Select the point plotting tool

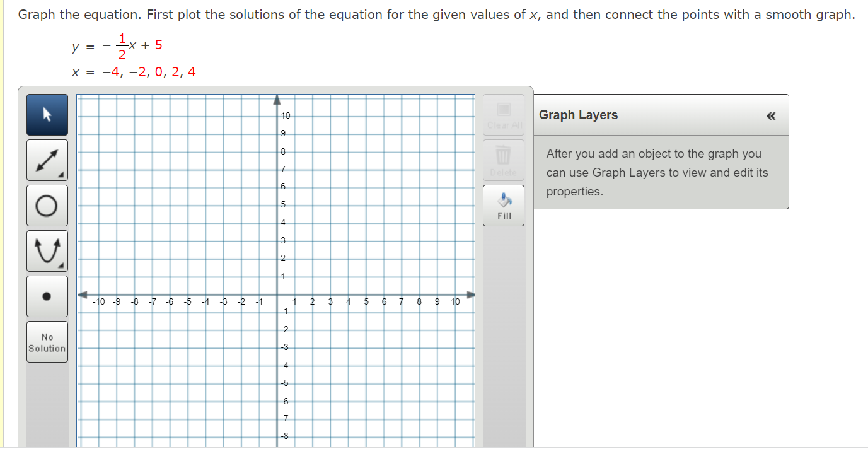coord(47,295)
